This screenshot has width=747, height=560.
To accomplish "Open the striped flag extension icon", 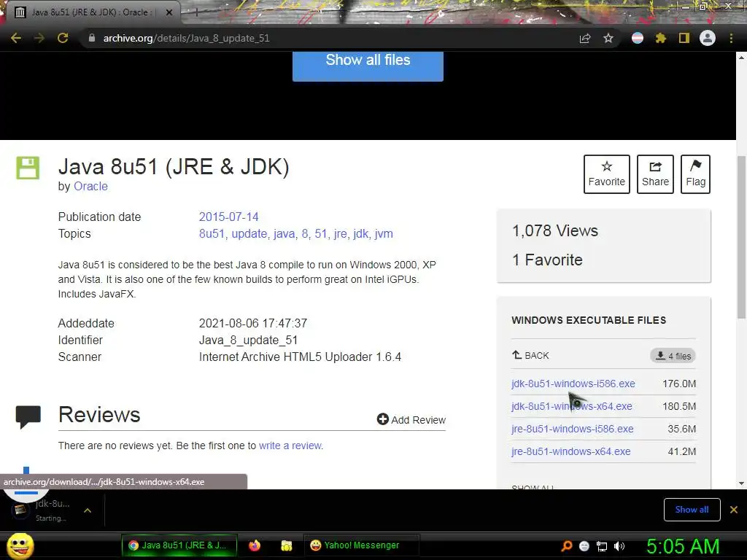I will pos(638,38).
